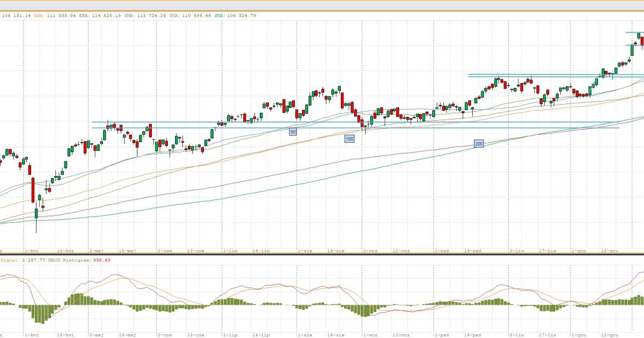The width and height of the screenshot is (644, 338).
Task: Click the 200 moving average label tag
Action: (478, 143)
